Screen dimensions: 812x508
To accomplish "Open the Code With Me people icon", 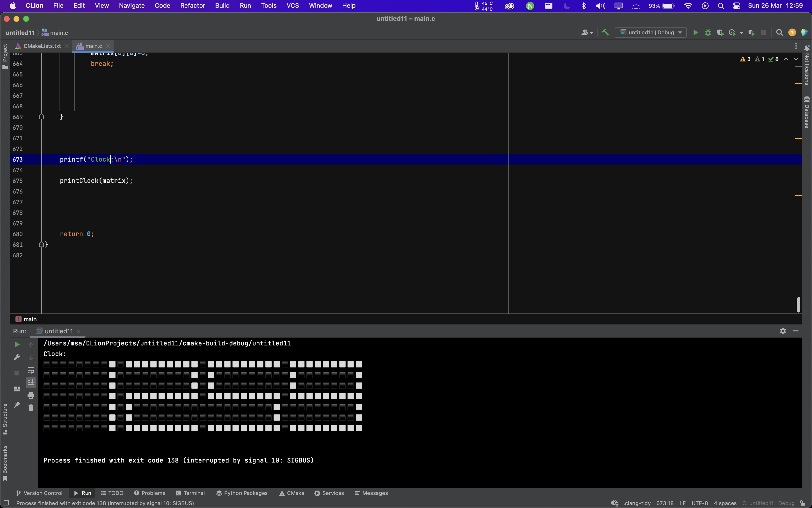I will 587,33.
